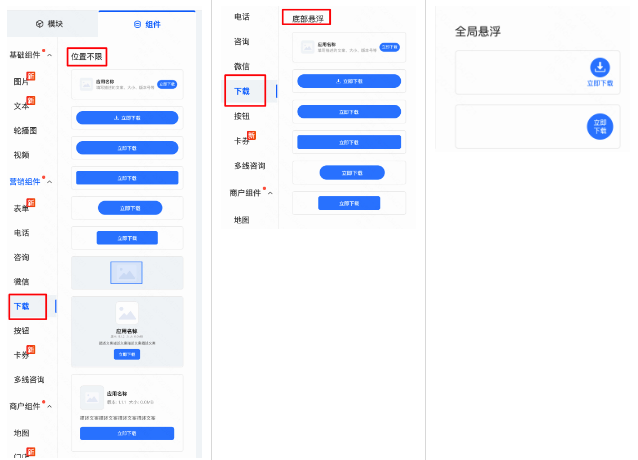Switch to the 模块 tab
This screenshot has height=460, width=638.
click(52, 24)
